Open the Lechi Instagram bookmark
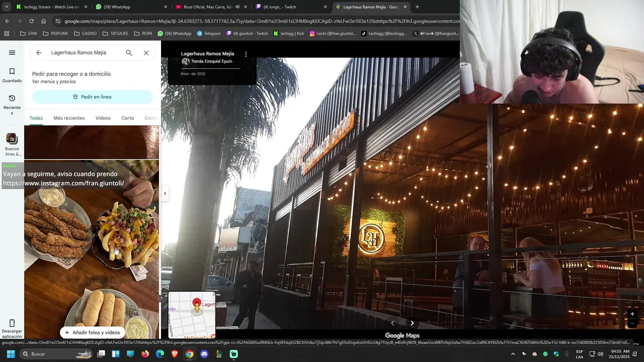The width and height of the screenshot is (644, 362). [x=333, y=34]
